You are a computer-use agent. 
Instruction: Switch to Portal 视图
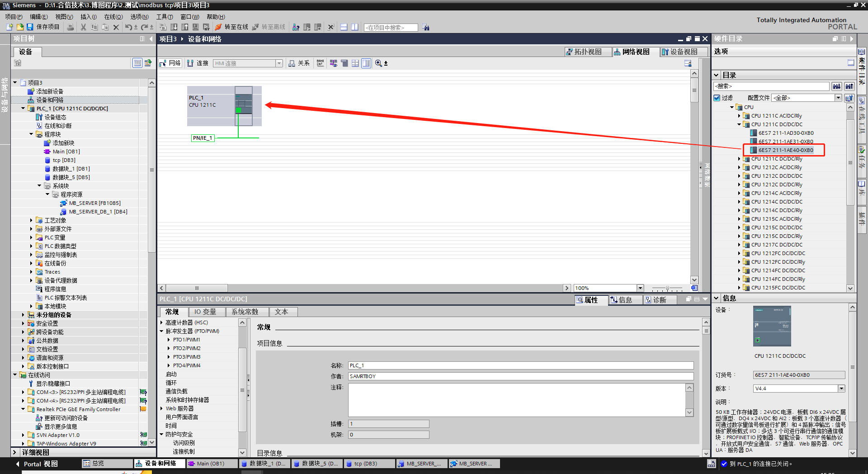(37, 464)
